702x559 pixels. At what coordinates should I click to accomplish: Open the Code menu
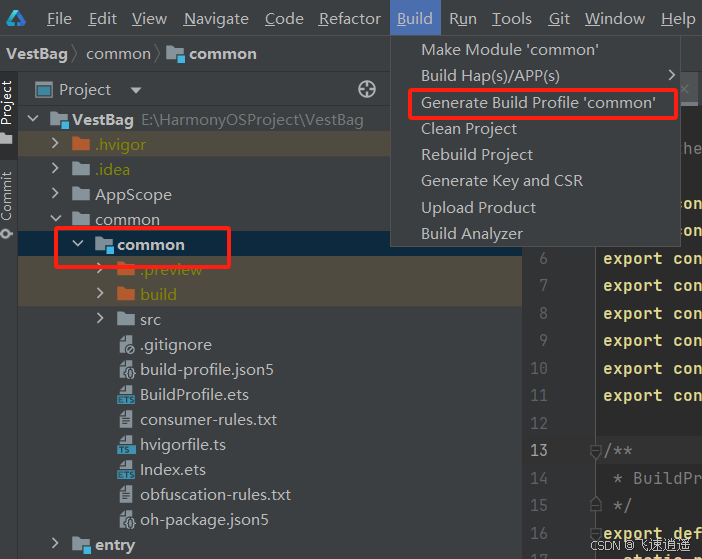[284, 19]
